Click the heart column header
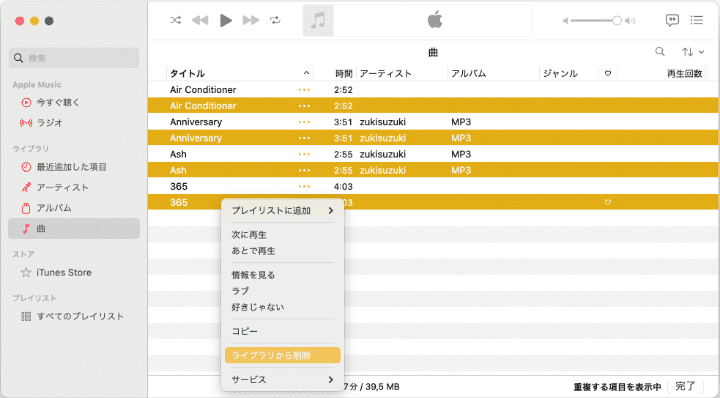The width and height of the screenshot is (720, 398). 608,73
